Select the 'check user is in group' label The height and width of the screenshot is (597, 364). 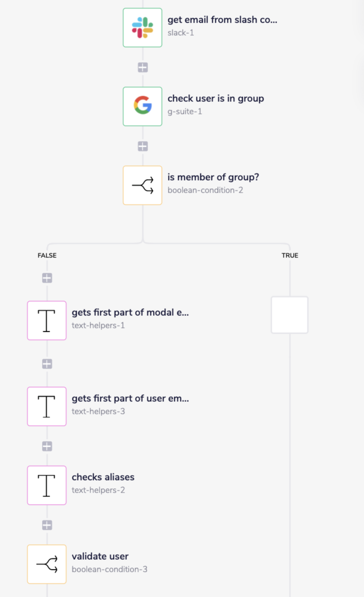[215, 99]
